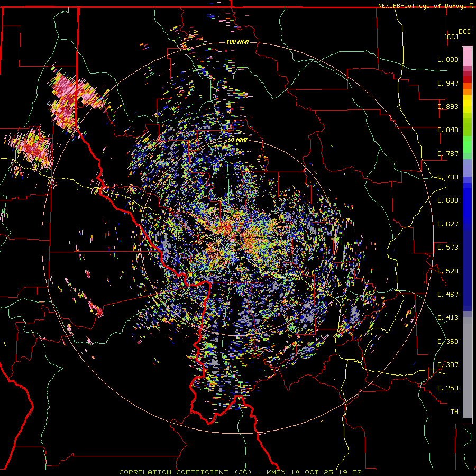Click the 0.413 scale value
The width and height of the screenshot is (476, 476).
pyautogui.click(x=448, y=318)
